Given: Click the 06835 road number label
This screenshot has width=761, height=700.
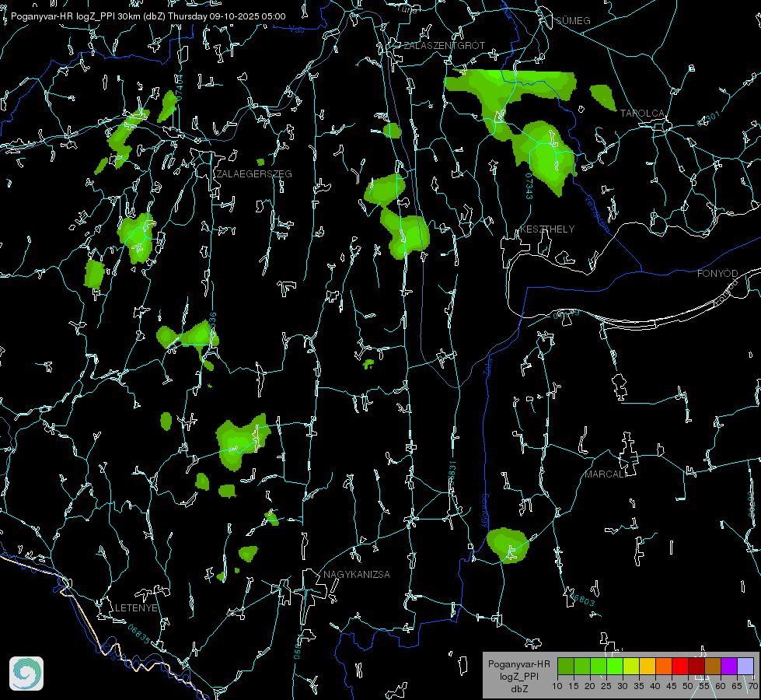Looking at the screenshot, I should coord(139,634).
